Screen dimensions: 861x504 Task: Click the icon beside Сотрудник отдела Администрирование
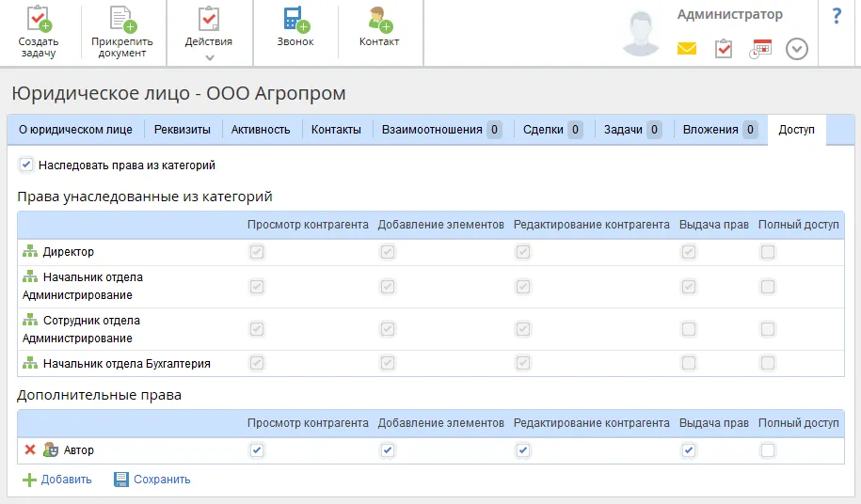click(30, 319)
